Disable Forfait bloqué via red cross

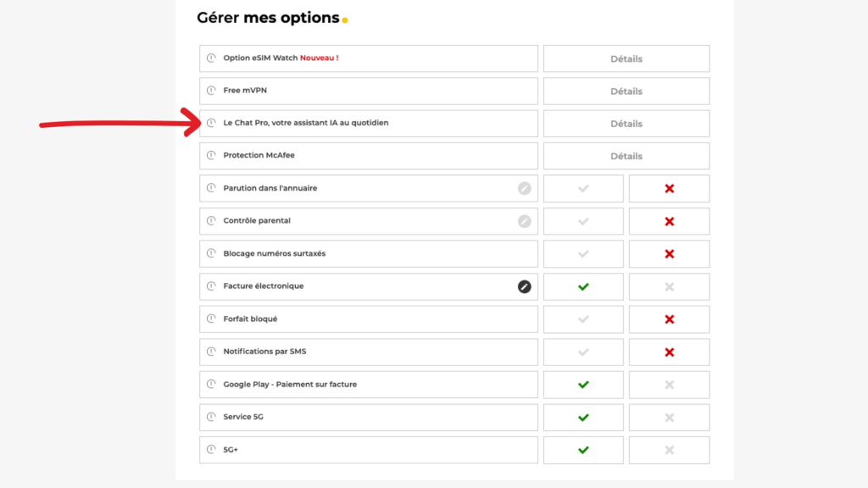point(669,319)
